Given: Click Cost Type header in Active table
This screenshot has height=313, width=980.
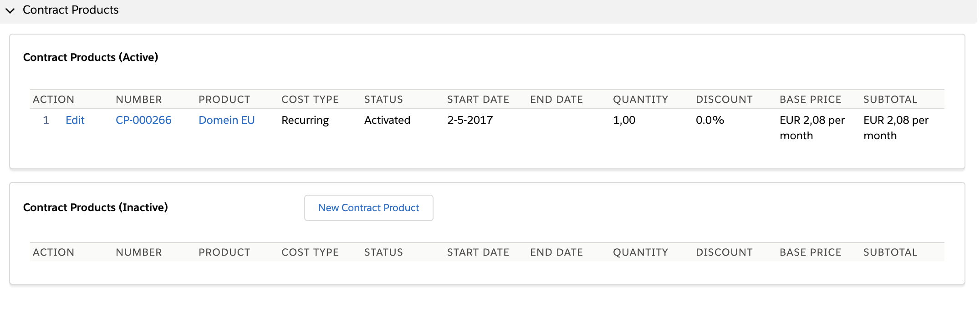Looking at the screenshot, I should [310, 100].
